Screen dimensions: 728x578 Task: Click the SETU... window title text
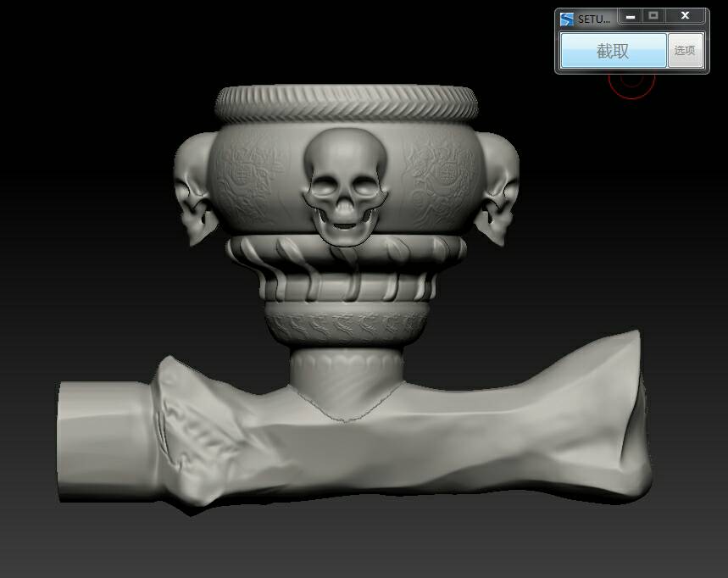pos(594,19)
